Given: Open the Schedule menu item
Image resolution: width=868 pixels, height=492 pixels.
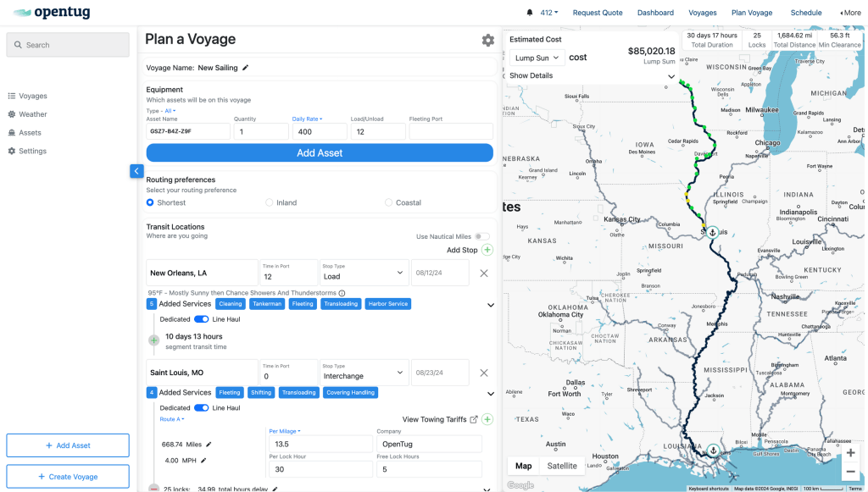Looking at the screenshot, I should [805, 13].
